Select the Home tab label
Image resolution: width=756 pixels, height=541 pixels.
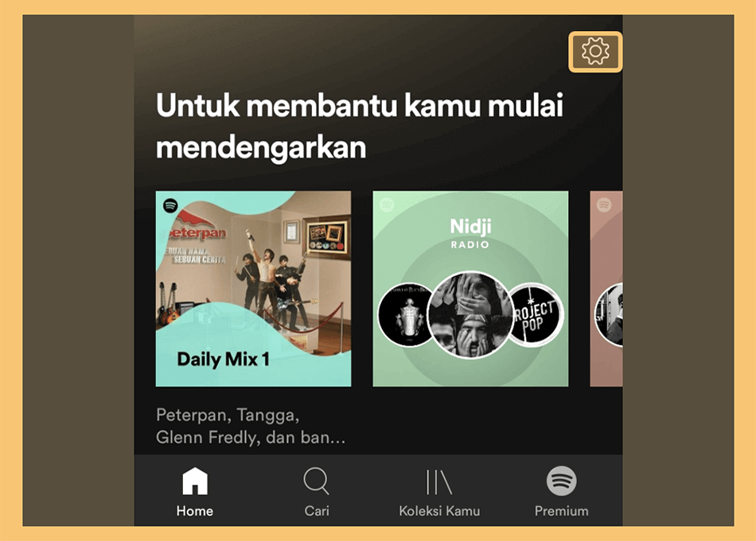point(195,511)
